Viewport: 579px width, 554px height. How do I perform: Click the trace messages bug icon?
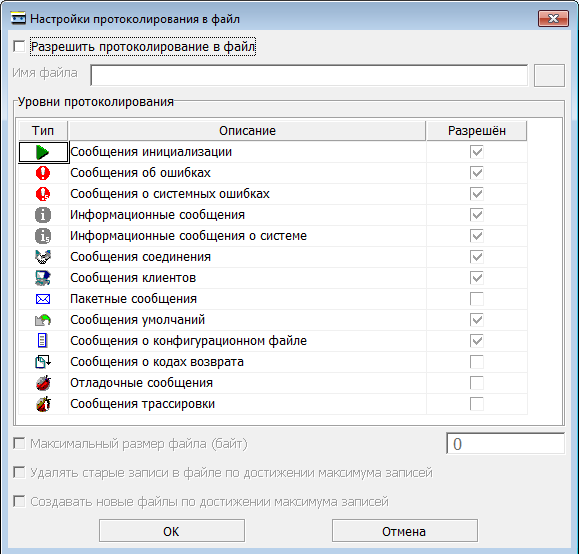43,404
